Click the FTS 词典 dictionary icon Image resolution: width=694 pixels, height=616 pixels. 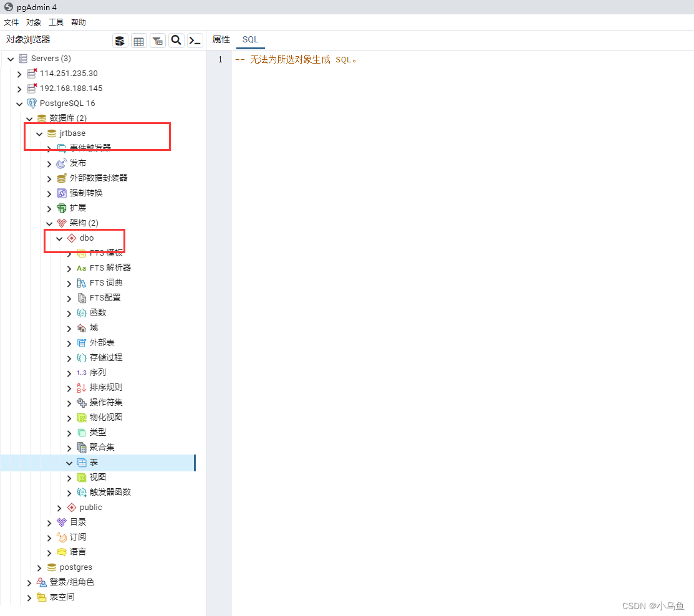pos(82,283)
